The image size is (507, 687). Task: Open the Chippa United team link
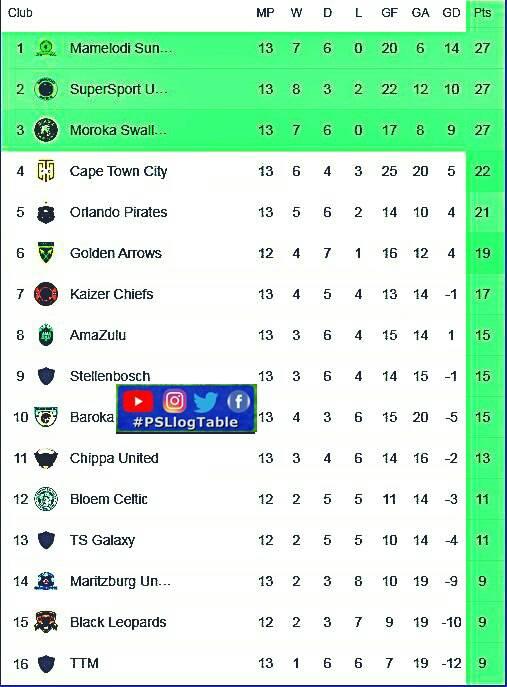114,458
